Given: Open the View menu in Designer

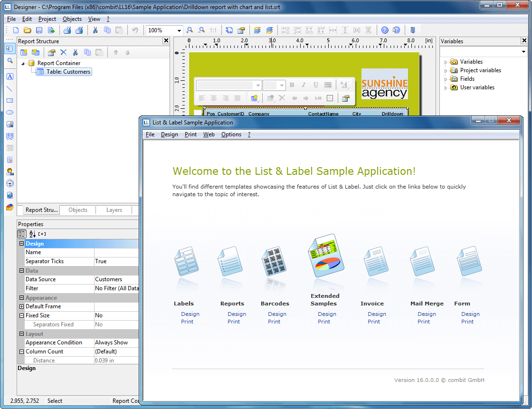Looking at the screenshot, I should [94, 19].
